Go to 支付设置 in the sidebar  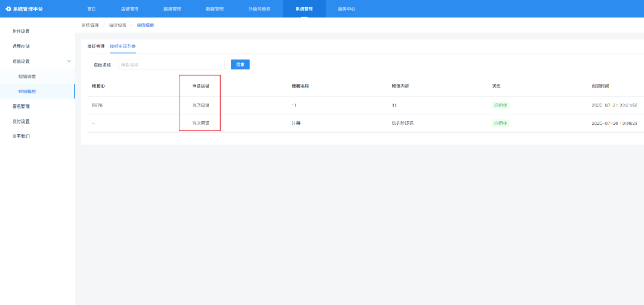coord(21,121)
